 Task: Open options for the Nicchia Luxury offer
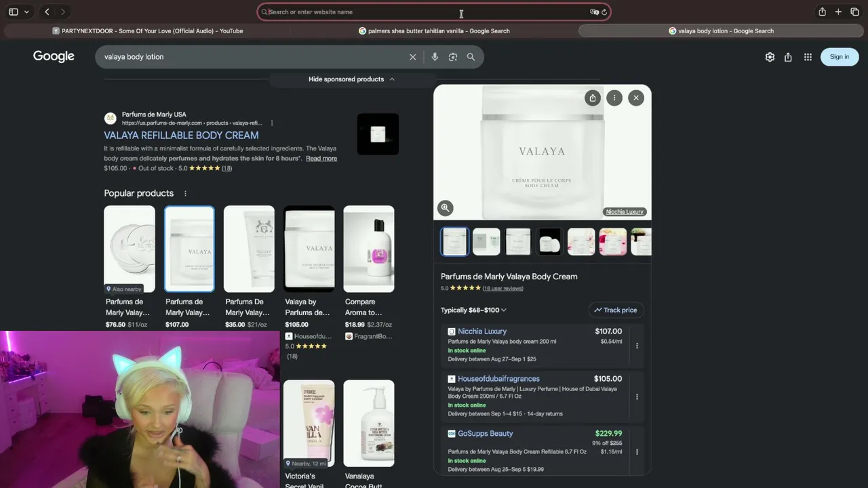click(x=637, y=346)
